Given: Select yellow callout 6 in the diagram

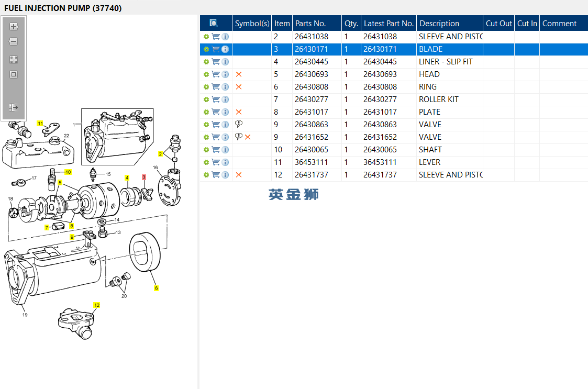Looking at the screenshot, I should point(157,288).
